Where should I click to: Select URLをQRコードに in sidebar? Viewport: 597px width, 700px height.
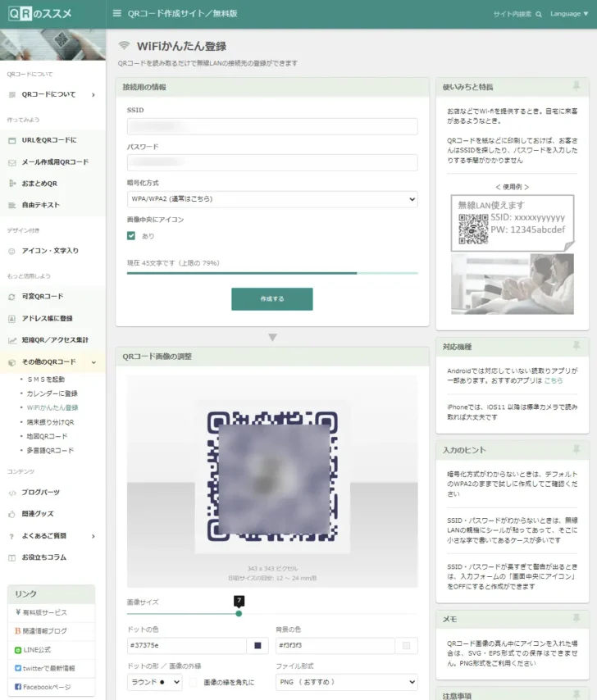click(49, 140)
